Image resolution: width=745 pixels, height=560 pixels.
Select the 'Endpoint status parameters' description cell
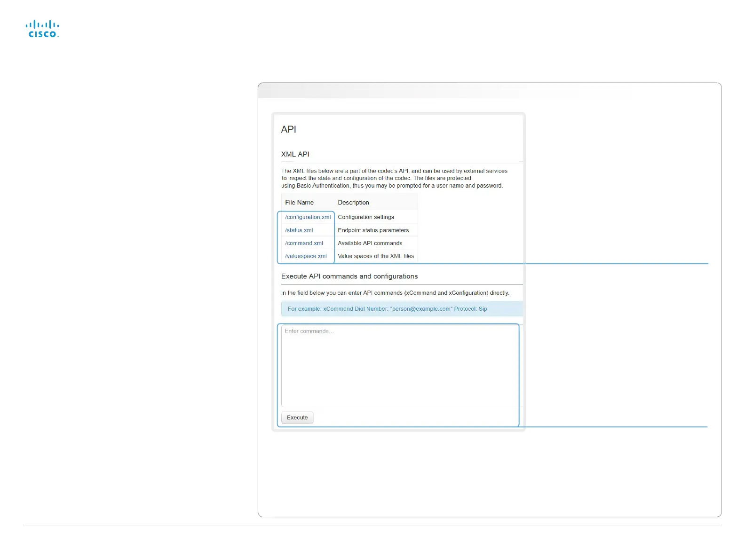(373, 230)
